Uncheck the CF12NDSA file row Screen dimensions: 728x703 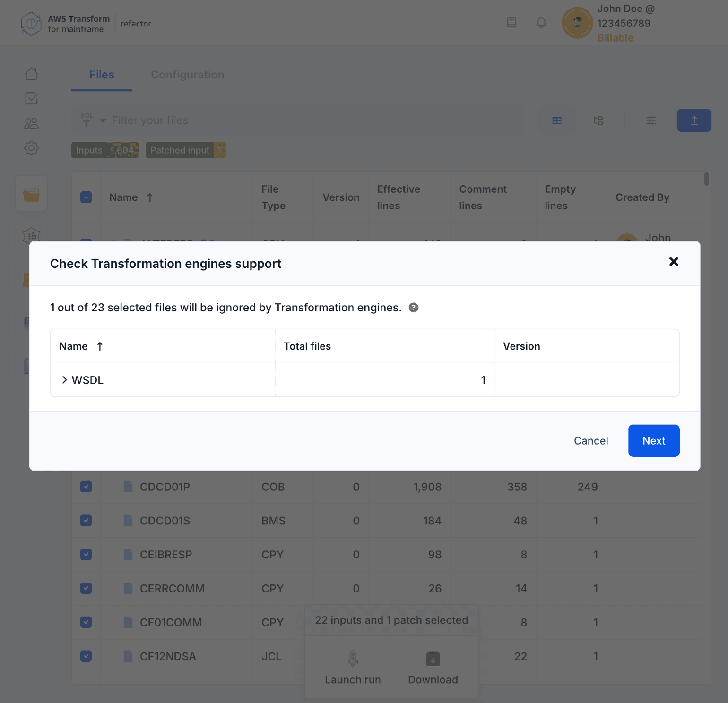tap(86, 656)
